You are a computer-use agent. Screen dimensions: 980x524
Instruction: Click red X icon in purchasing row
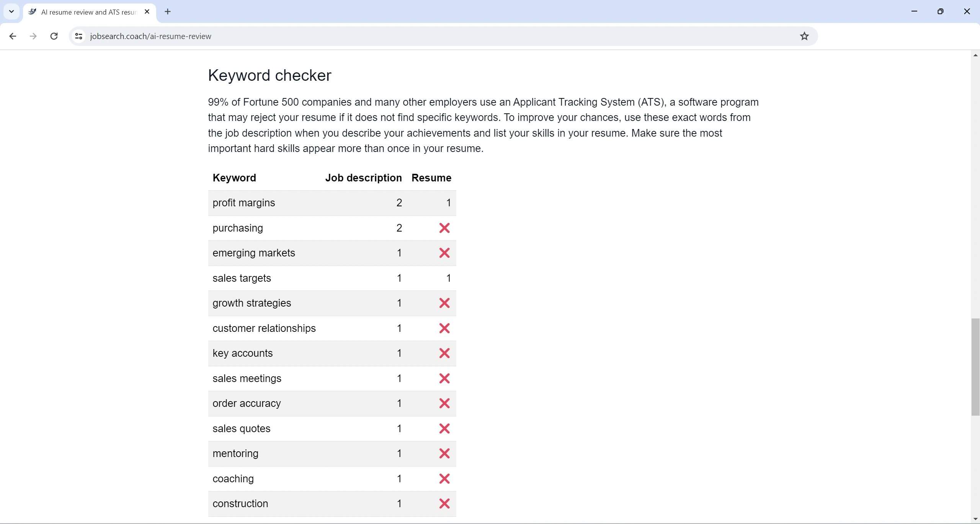[444, 228]
